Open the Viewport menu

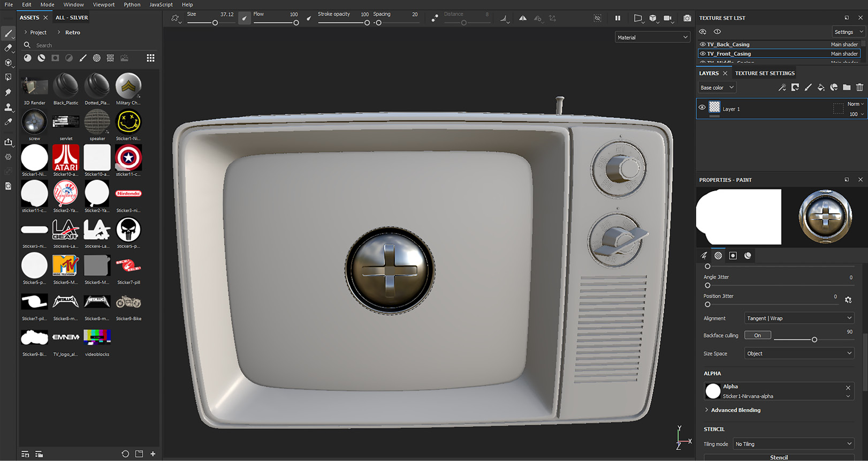[104, 4]
